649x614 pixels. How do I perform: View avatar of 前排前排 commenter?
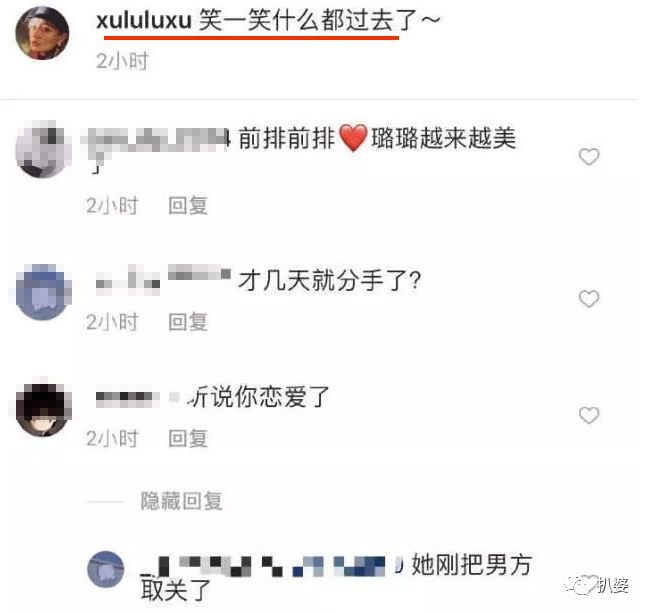coord(43,149)
